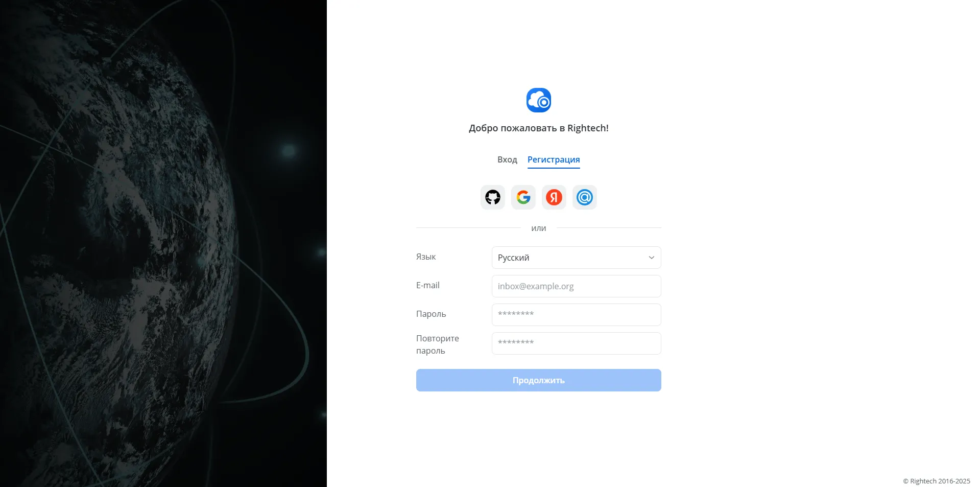This screenshot has width=980, height=487.
Task: Click the или divider text
Action: 539,228
